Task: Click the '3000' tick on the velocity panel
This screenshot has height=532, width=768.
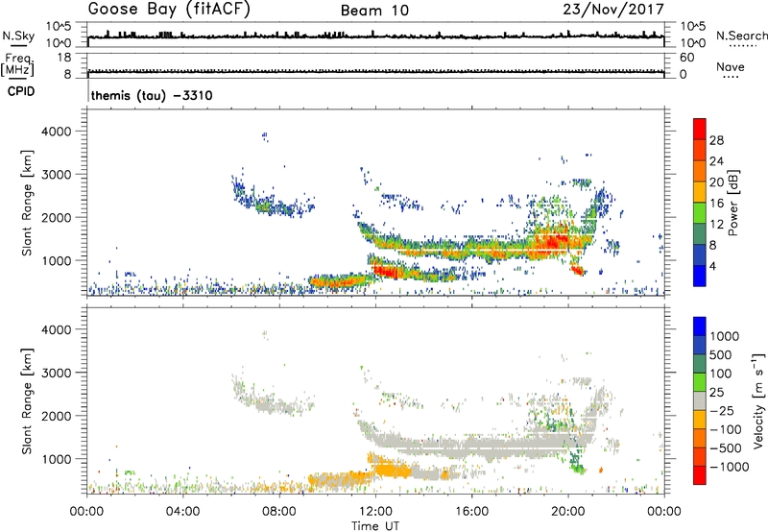Action: pyautogui.click(x=56, y=373)
